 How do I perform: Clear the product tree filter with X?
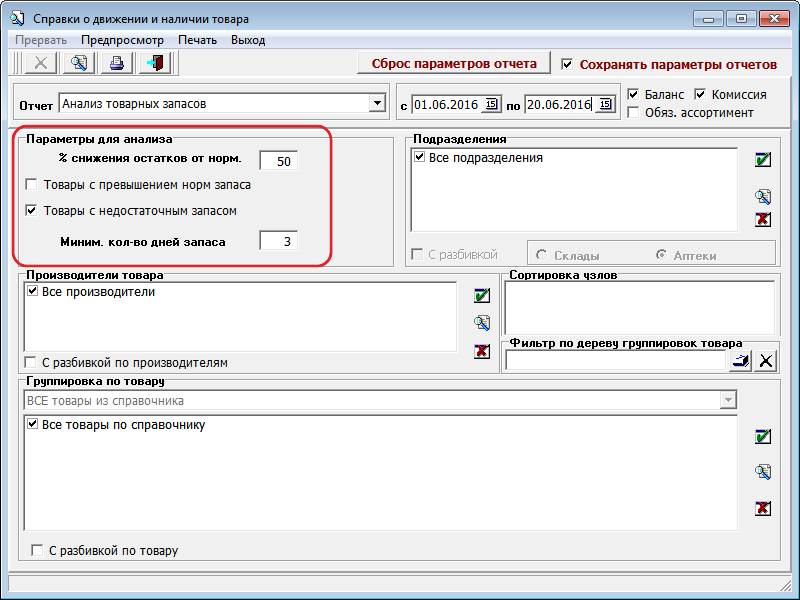pos(766,361)
